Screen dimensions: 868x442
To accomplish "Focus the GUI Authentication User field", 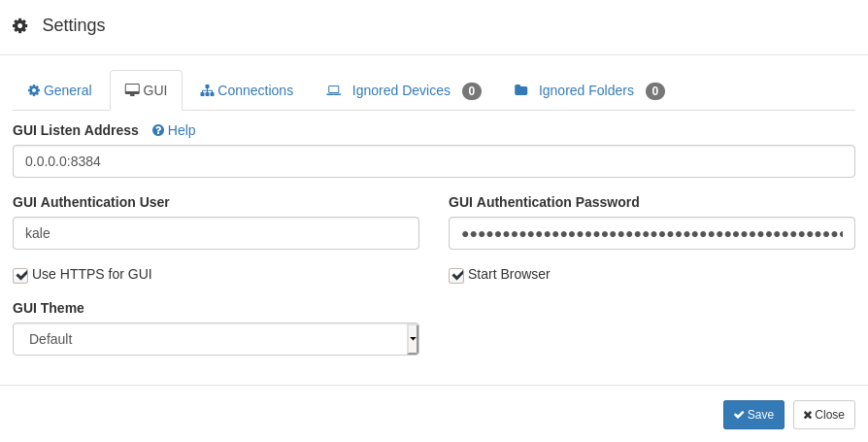I will pyautogui.click(x=216, y=233).
